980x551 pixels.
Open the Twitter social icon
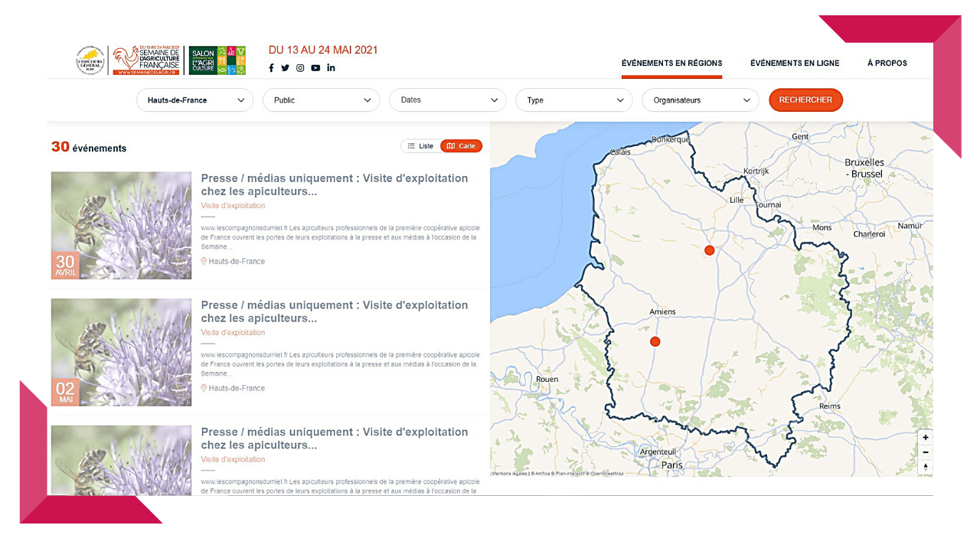(286, 68)
